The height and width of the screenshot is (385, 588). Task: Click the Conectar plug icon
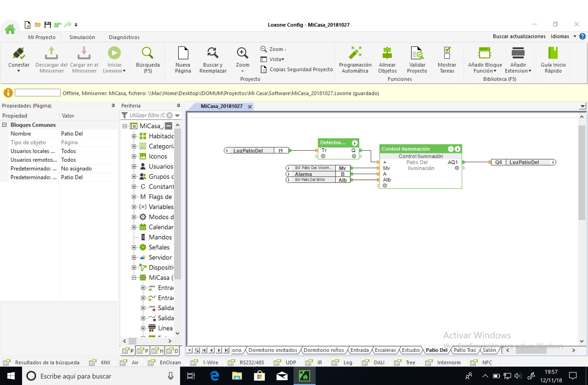[19, 53]
